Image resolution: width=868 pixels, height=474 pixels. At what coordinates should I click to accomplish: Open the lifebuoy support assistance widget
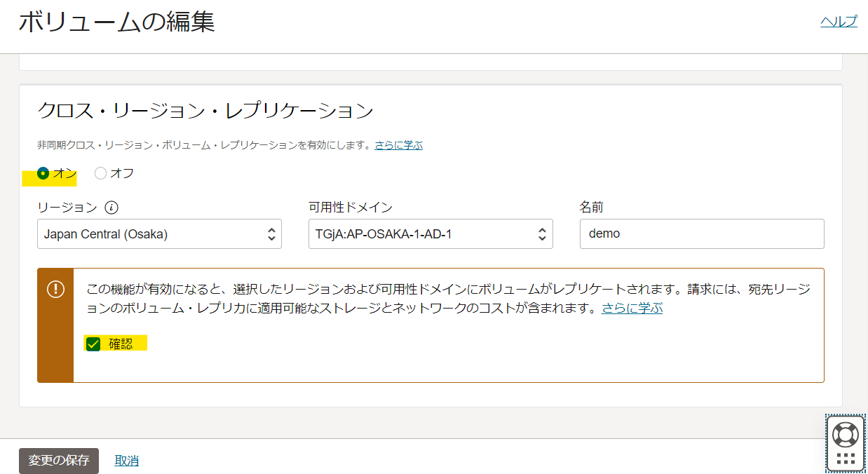(845, 433)
